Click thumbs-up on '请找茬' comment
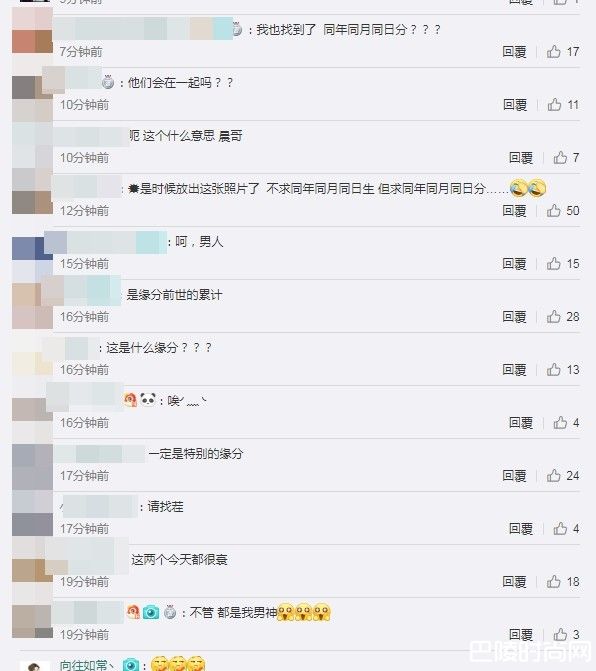 [x=560, y=529]
